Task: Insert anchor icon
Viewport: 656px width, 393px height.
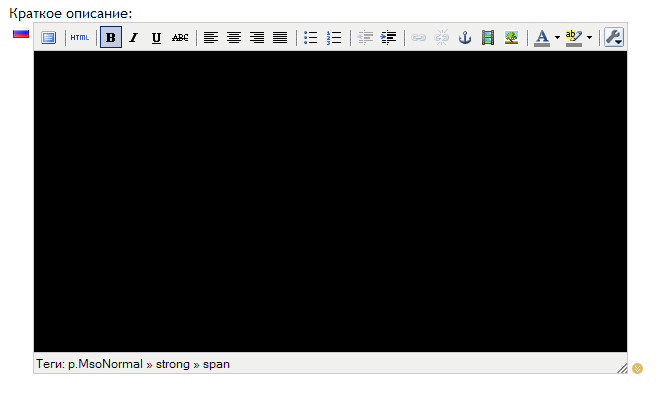Action: 465,37
